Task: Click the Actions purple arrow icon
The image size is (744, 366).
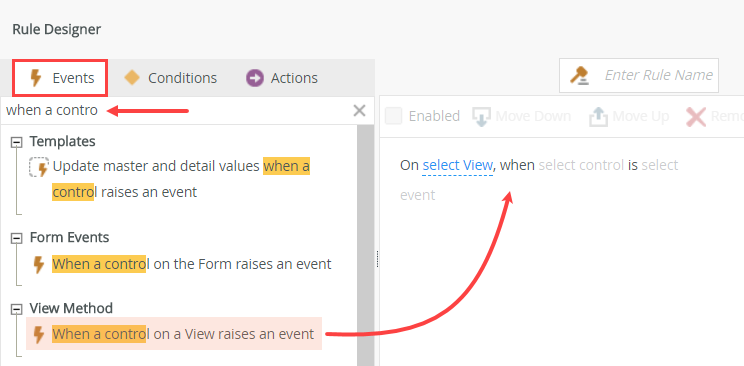Action: [255, 78]
